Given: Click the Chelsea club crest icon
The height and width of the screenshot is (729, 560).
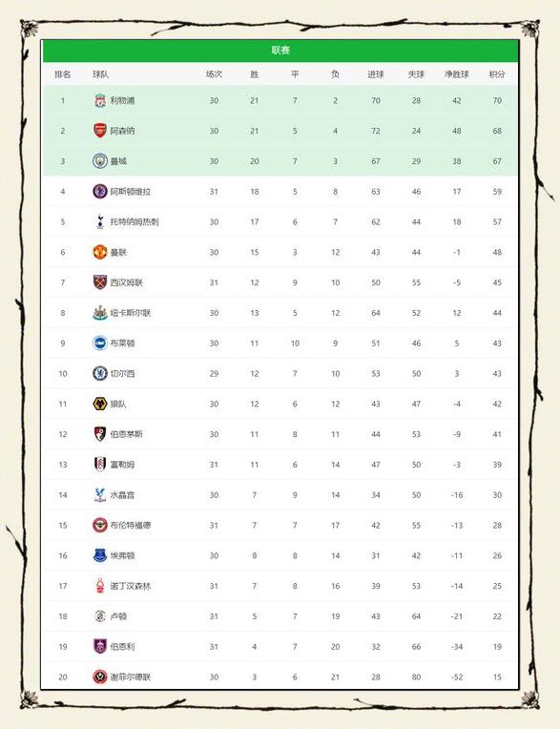Looking at the screenshot, I should pos(100,373).
